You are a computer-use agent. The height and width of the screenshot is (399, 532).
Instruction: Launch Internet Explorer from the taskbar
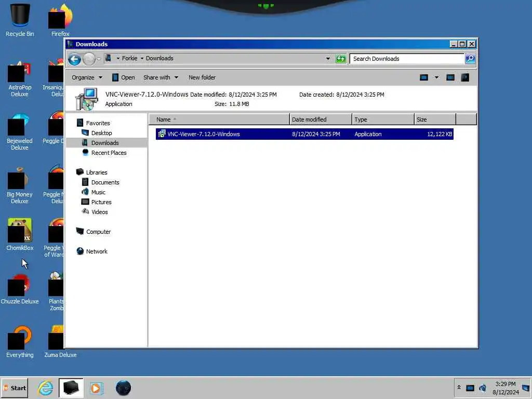coord(45,388)
